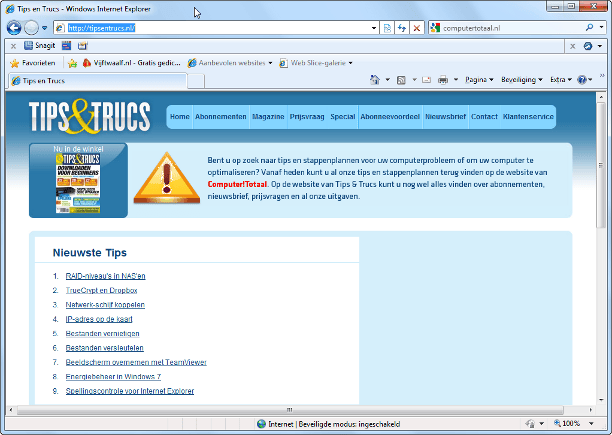Click the Snagit envelope/profile icon

(x=82, y=46)
